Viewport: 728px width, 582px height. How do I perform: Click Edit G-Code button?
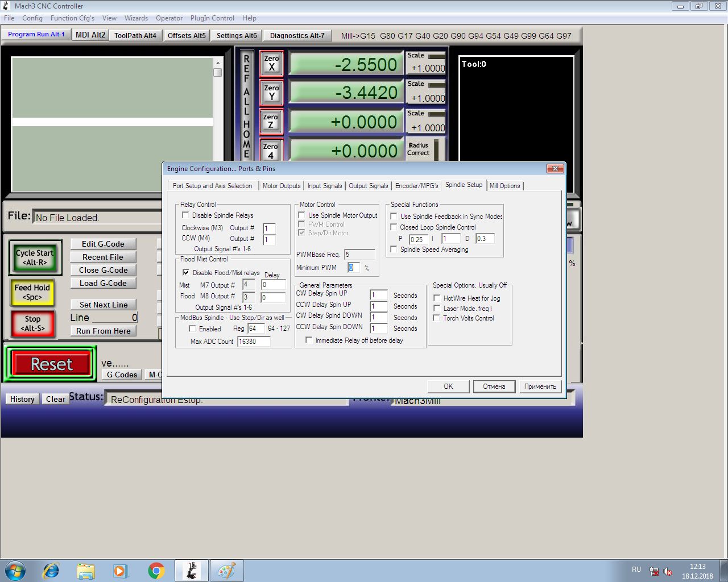coord(103,244)
